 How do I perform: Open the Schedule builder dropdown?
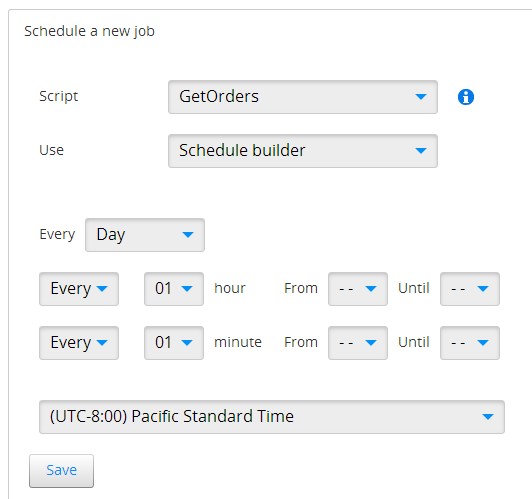tap(303, 151)
